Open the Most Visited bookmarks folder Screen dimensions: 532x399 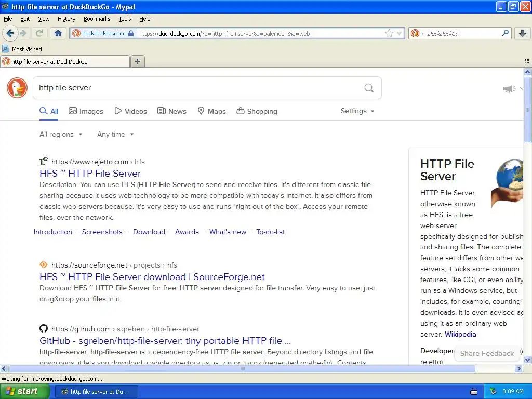22,49
